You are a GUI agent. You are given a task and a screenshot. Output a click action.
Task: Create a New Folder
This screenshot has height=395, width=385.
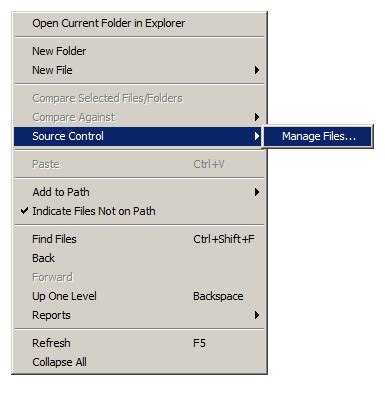point(139,51)
